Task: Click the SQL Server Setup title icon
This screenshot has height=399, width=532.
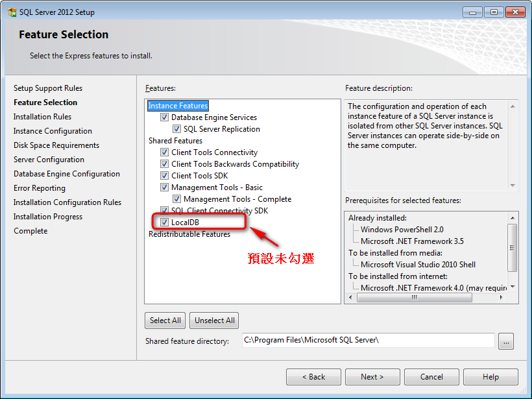Action: click(12, 12)
